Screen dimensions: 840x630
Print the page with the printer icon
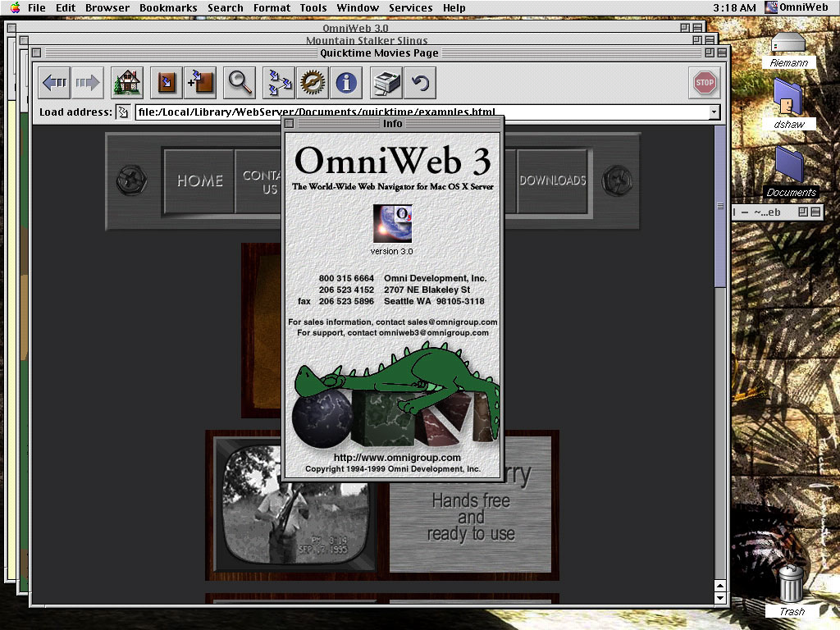[386, 83]
